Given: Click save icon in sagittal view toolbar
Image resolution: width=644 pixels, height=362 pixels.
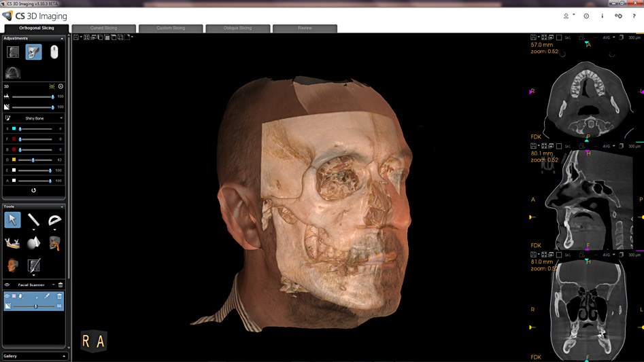Looking at the screenshot, I should pos(534,146).
